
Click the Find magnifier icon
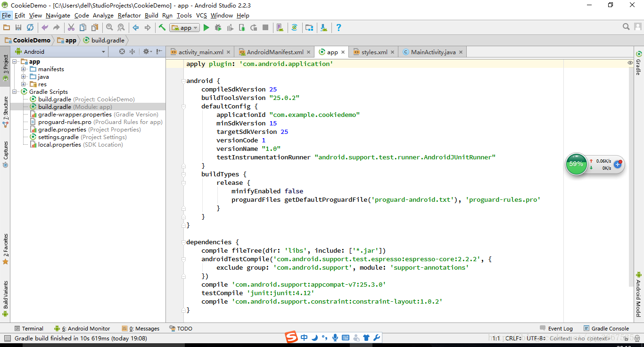click(109, 28)
